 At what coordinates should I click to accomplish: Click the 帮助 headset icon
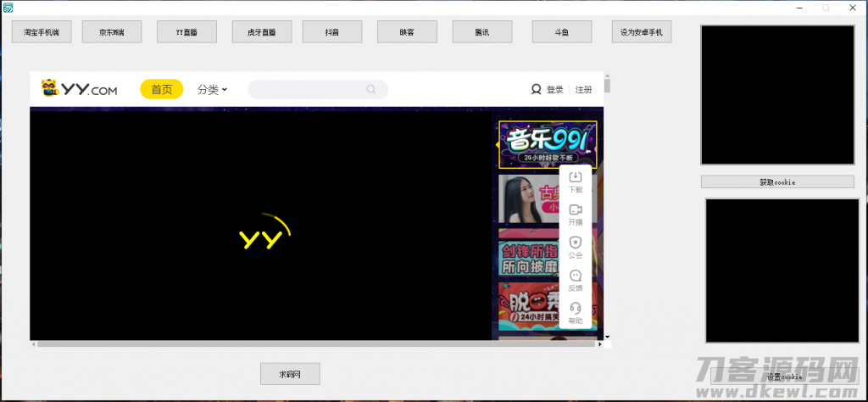coord(576,308)
